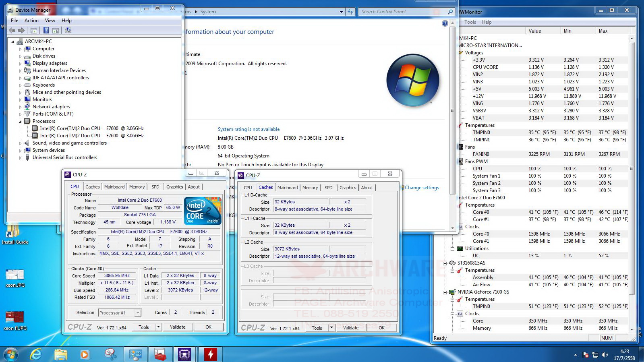This screenshot has height=362, width=644.
Task: Click the Change settings link
Action: click(422, 188)
